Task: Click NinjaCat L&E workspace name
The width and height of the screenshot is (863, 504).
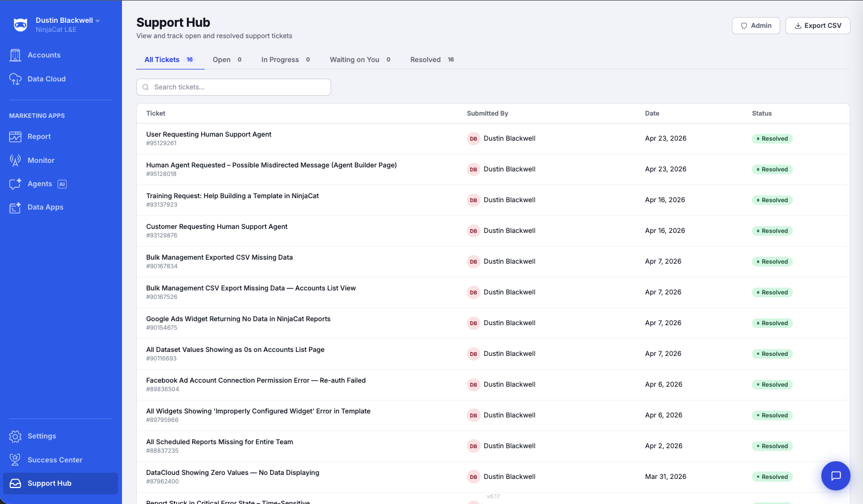Action: pyautogui.click(x=56, y=30)
